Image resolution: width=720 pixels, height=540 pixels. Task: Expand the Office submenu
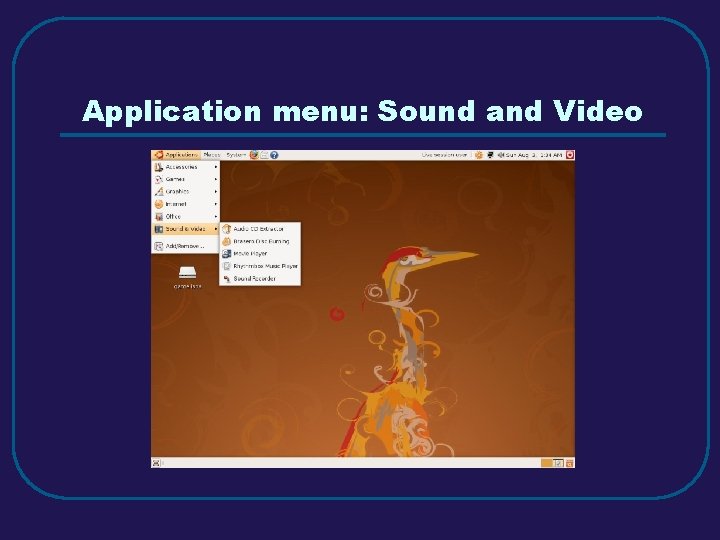coord(186,216)
